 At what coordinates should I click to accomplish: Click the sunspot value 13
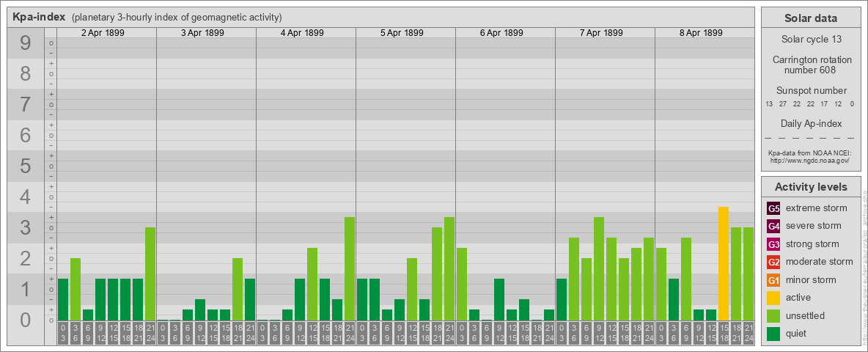[769, 104]
